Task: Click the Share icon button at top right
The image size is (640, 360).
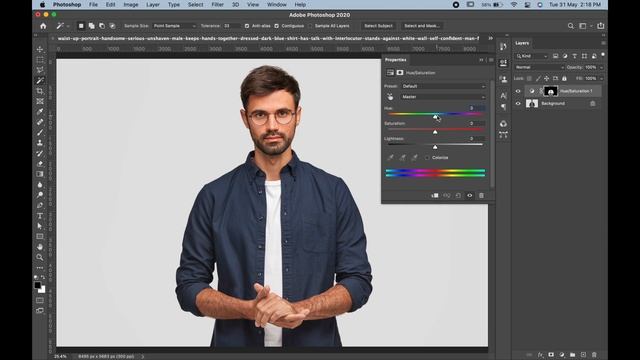Action: click(601, 26)
